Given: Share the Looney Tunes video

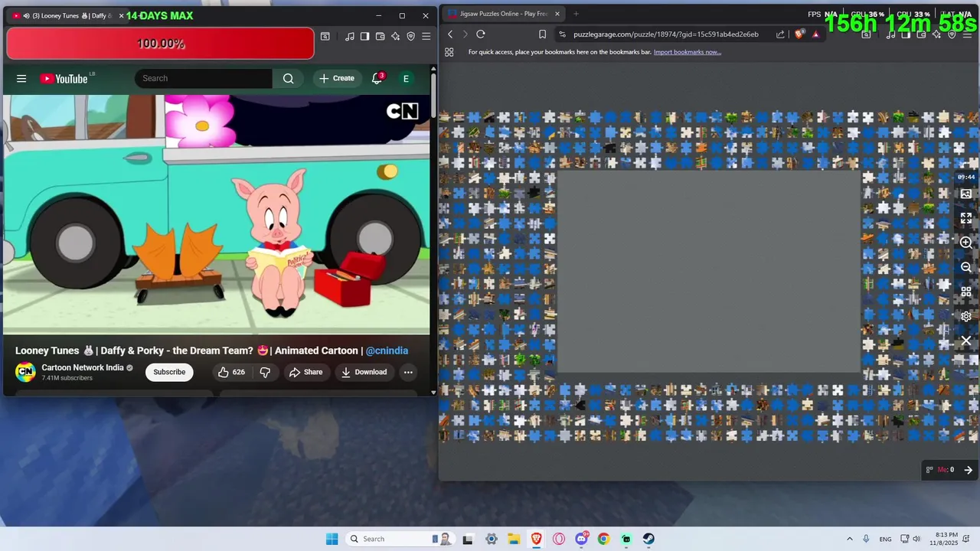Looking at the screenshot, I should [305, 372].
